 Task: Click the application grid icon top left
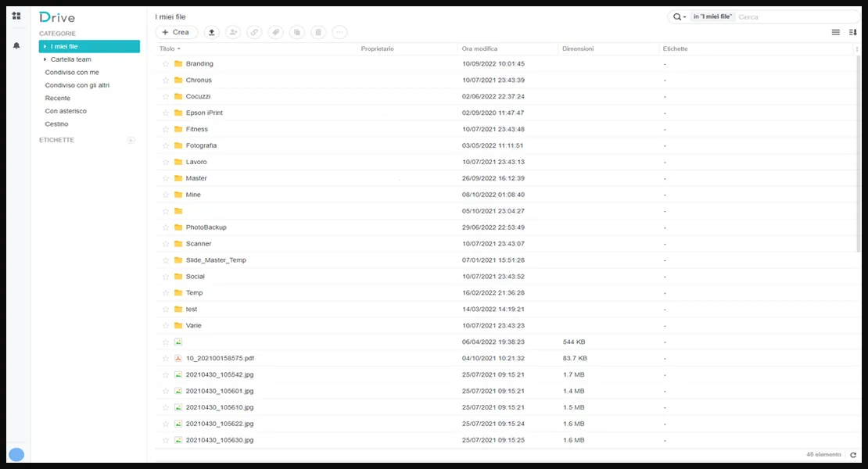click(16, 13)
